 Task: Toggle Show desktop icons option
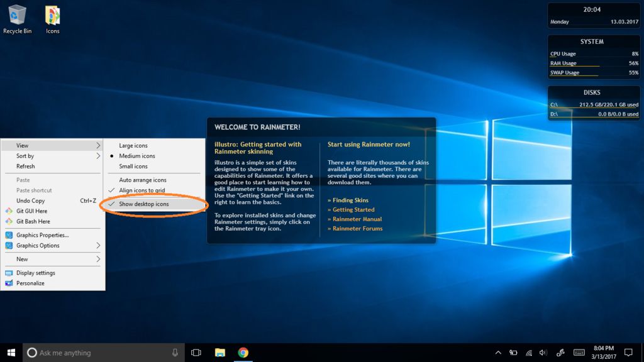pos(144,204)
